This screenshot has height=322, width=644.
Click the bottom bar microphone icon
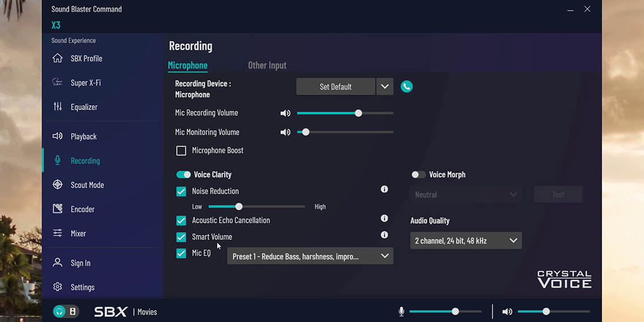(x=401, y=312)
